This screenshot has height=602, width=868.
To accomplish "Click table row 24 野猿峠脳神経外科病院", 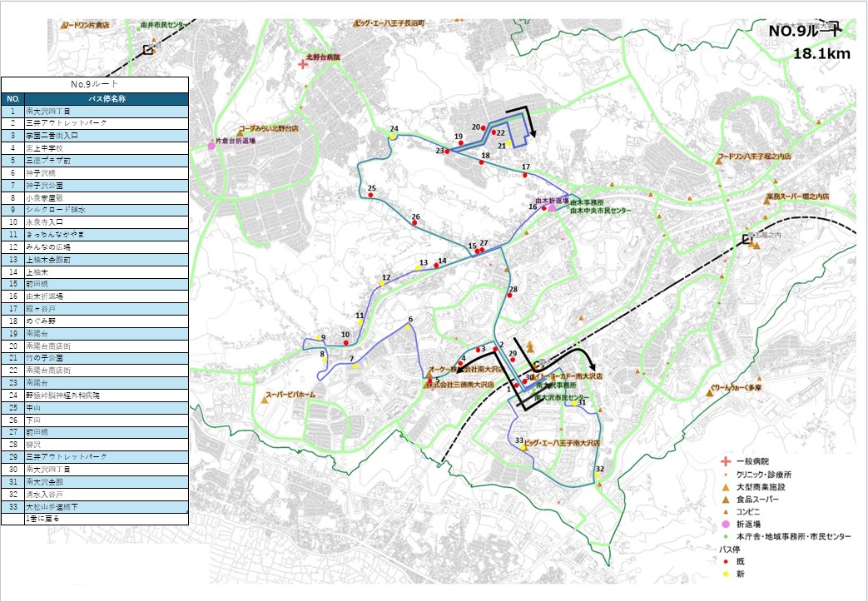I will tap(95, 396).
